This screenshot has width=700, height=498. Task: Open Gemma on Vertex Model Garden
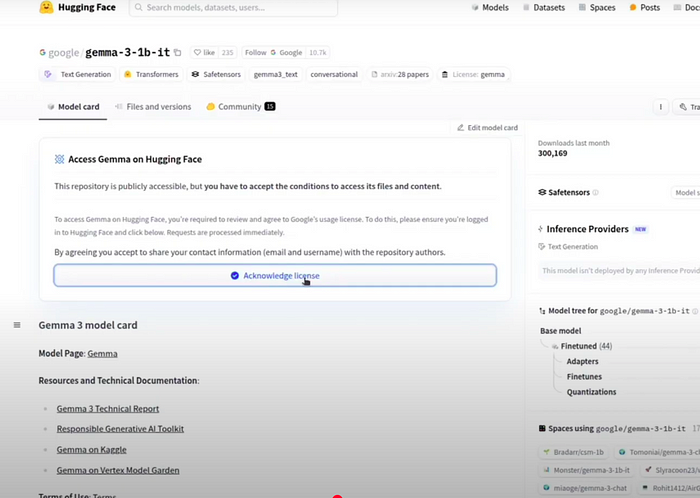[118, 470]
